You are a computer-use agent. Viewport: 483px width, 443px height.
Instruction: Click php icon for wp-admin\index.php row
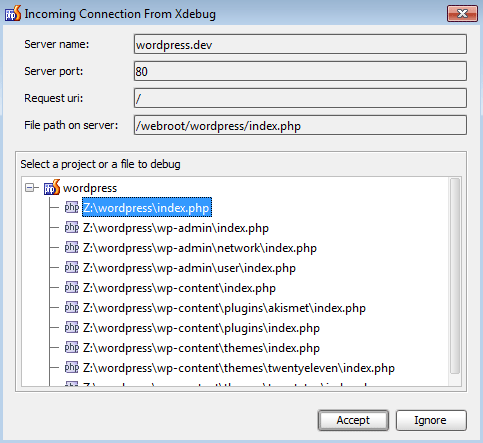point(72,228)
